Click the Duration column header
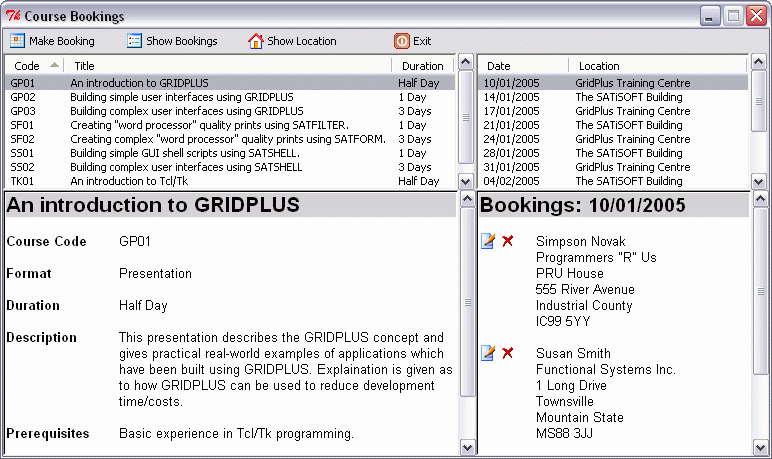Viewport: 772px width, 459px height. click(x=422, y=66)
